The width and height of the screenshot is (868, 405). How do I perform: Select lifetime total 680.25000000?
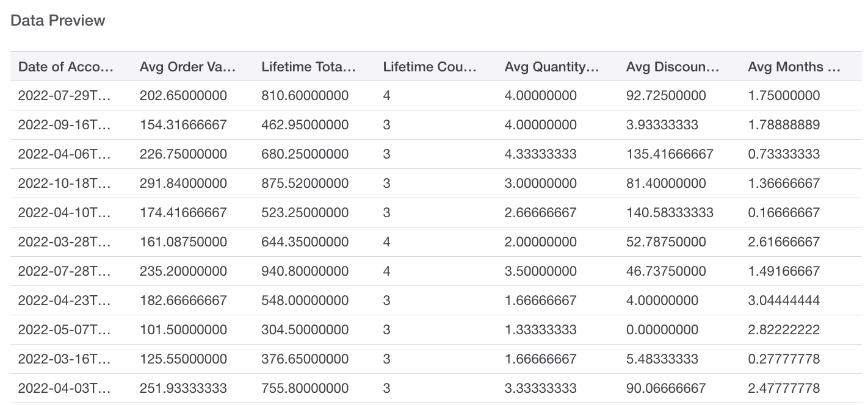point(305,154)
